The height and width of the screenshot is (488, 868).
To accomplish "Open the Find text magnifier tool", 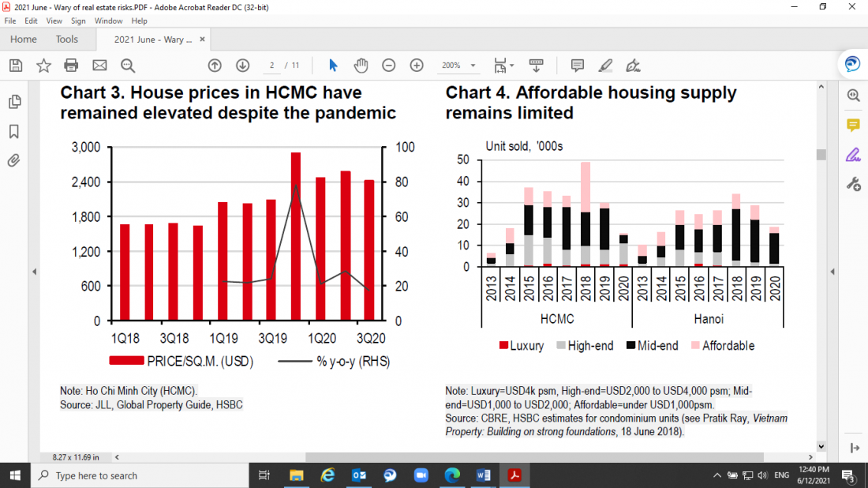I will pos(128,66).
